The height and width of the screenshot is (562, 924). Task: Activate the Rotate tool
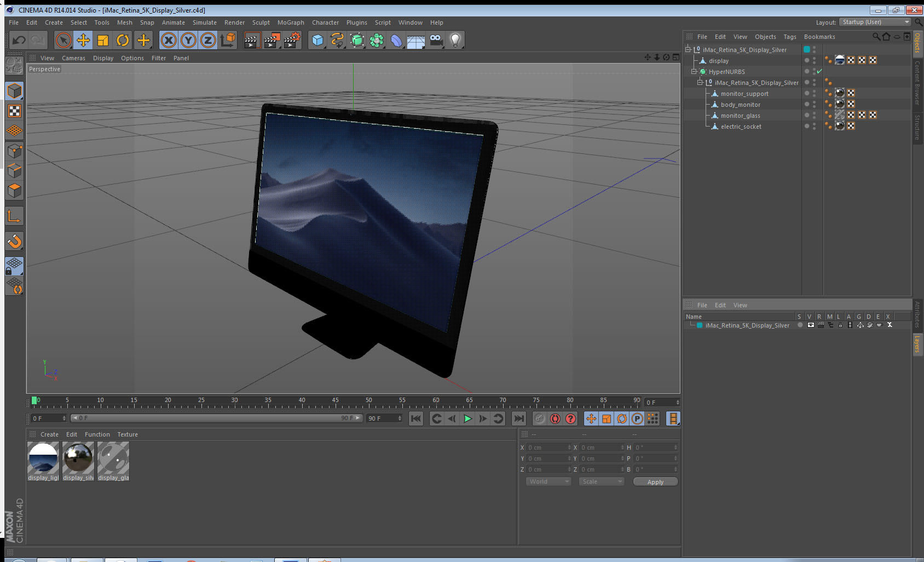123,40
